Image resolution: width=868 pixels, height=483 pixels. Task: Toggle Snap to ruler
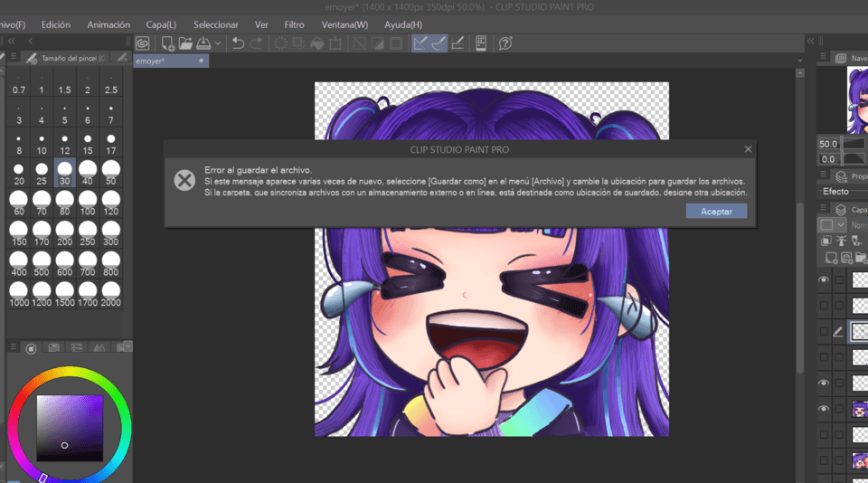(420, 43)
